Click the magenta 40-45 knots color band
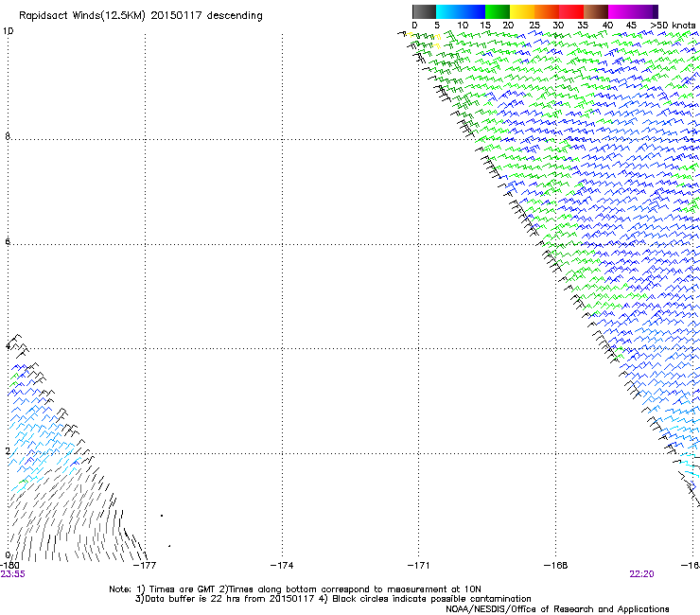The width and height of the screenshot is (700, 615). (x=621, y=11)
